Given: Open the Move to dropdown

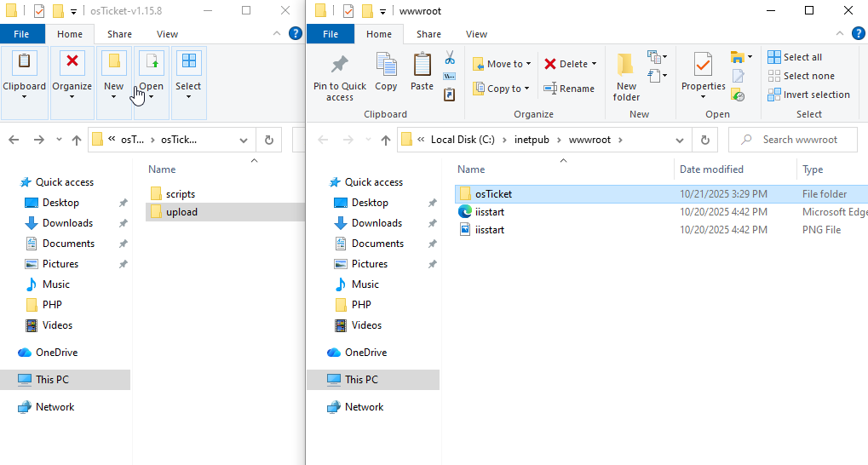Looking at the screenshot, I should (x=502, y=64).
